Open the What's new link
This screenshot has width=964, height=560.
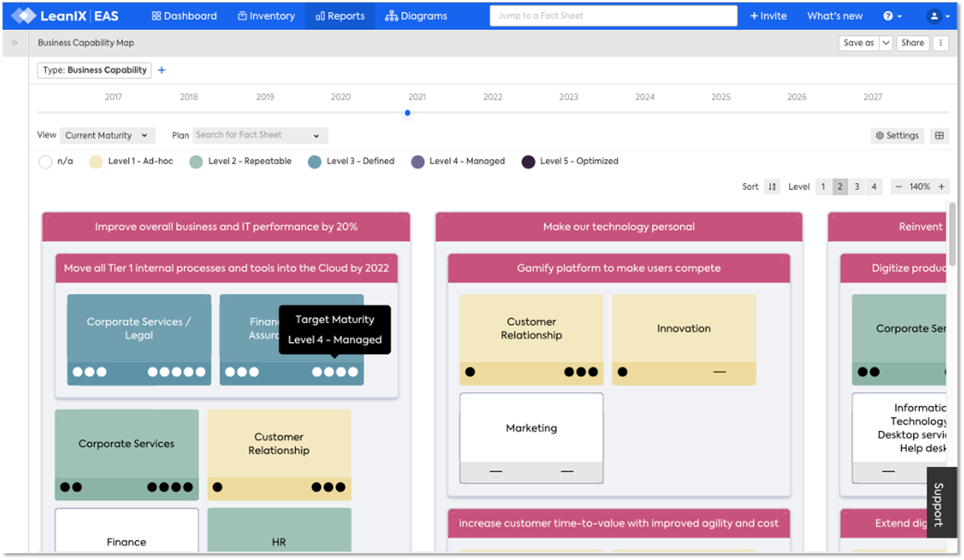pyautogui.click(x=835, y=16)
